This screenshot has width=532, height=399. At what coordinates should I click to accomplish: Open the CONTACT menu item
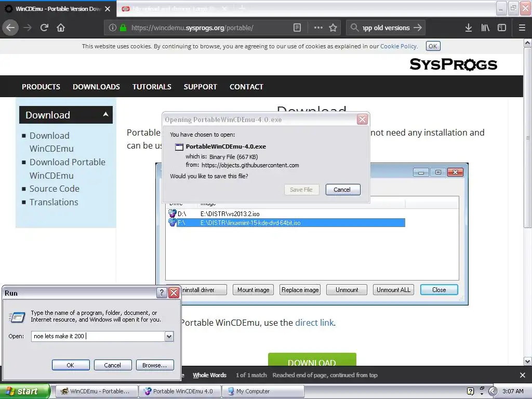(x=246, y=87)
